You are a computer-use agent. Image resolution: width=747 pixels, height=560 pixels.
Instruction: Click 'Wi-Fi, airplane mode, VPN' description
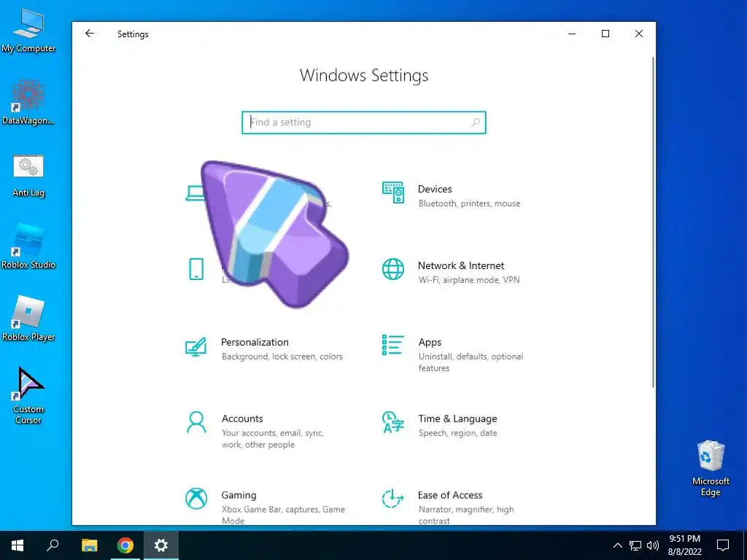(x=469, y=280)
